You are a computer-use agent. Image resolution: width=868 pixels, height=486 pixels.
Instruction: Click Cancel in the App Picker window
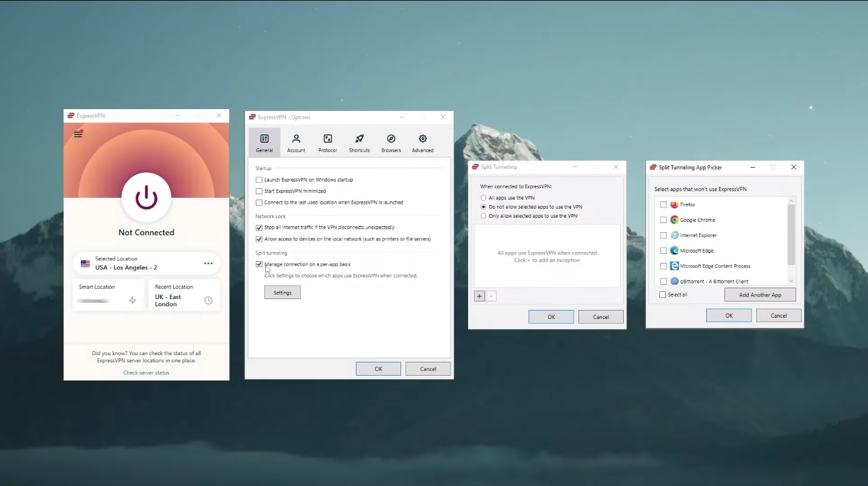pos(779,315)
